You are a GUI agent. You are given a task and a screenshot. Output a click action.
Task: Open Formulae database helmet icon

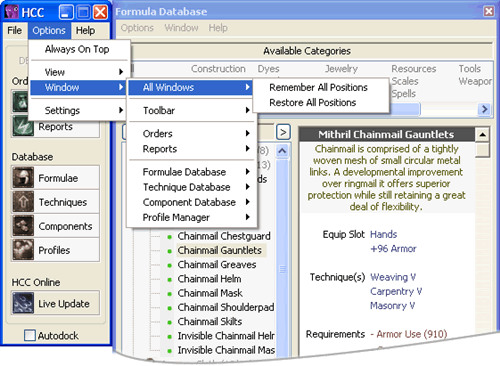click(x=23, y=178)
